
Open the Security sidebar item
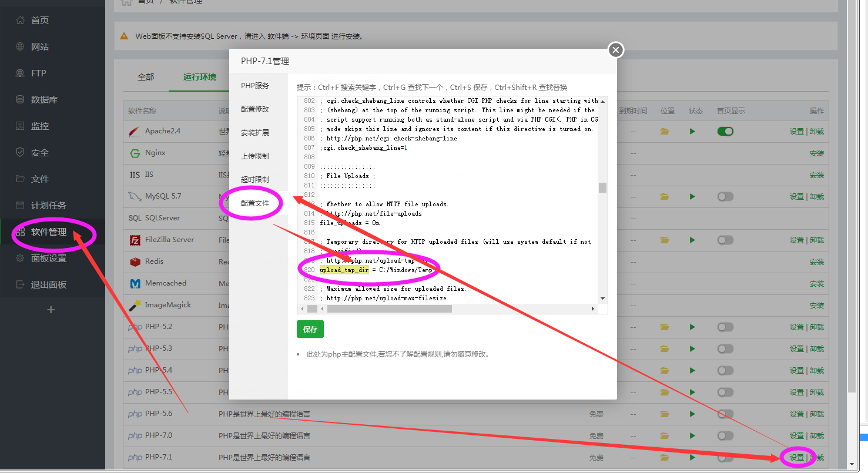pos(40,153)
